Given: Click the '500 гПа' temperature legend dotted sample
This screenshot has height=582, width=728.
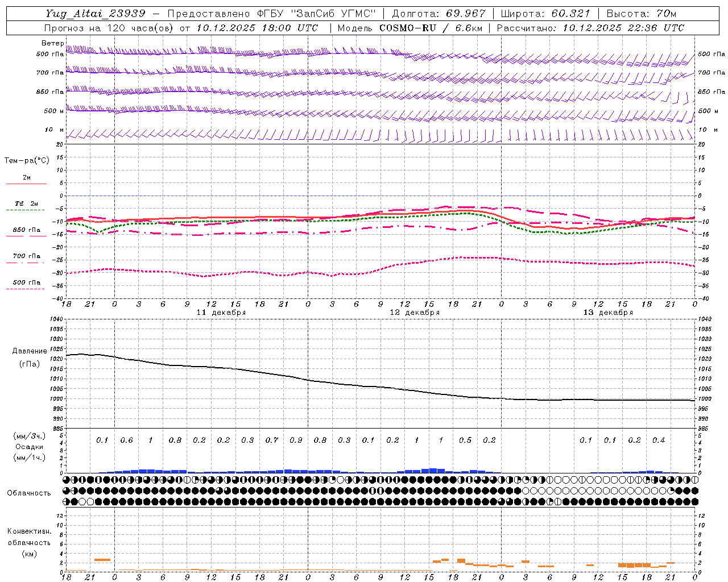Looking at the screenshot, I should [26, 289].
